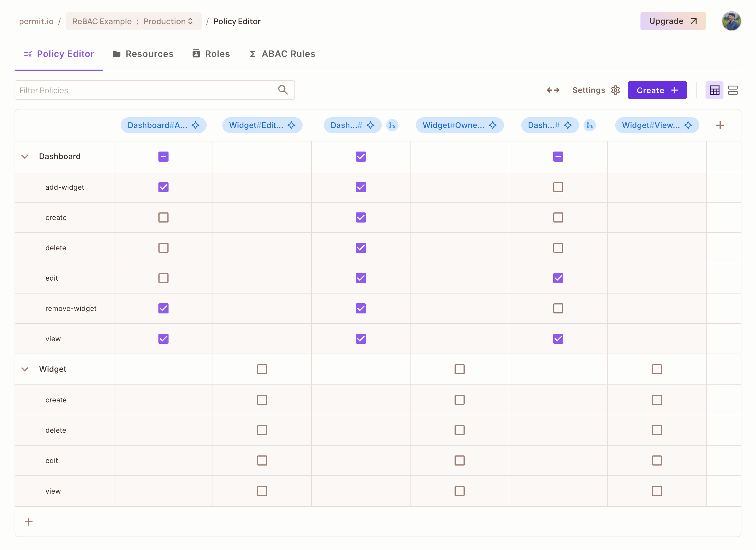Open the Settings gear icon
The image size is (756, 550).
[x=615, y=90]
